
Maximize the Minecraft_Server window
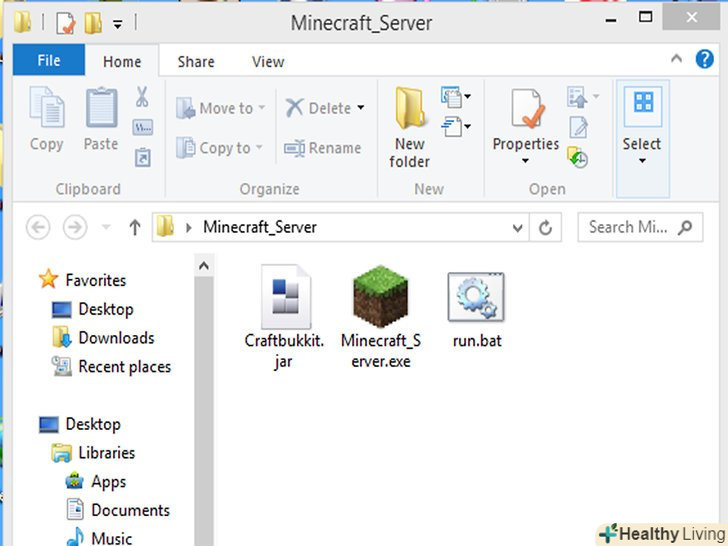[645, 18]
